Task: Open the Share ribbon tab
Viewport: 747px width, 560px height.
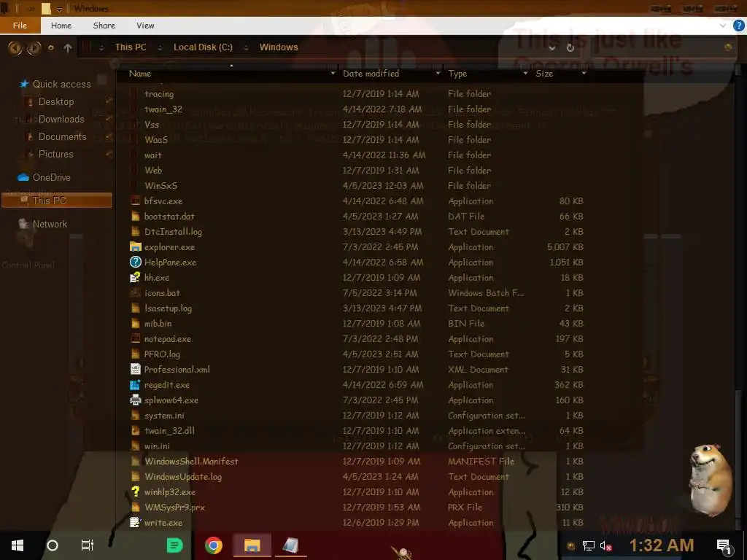Action: 104,26
